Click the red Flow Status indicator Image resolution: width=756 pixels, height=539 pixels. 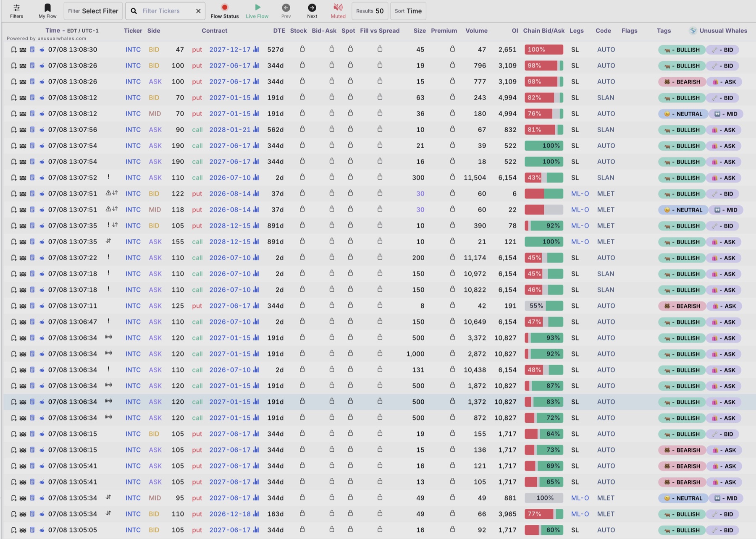(225, 7)
